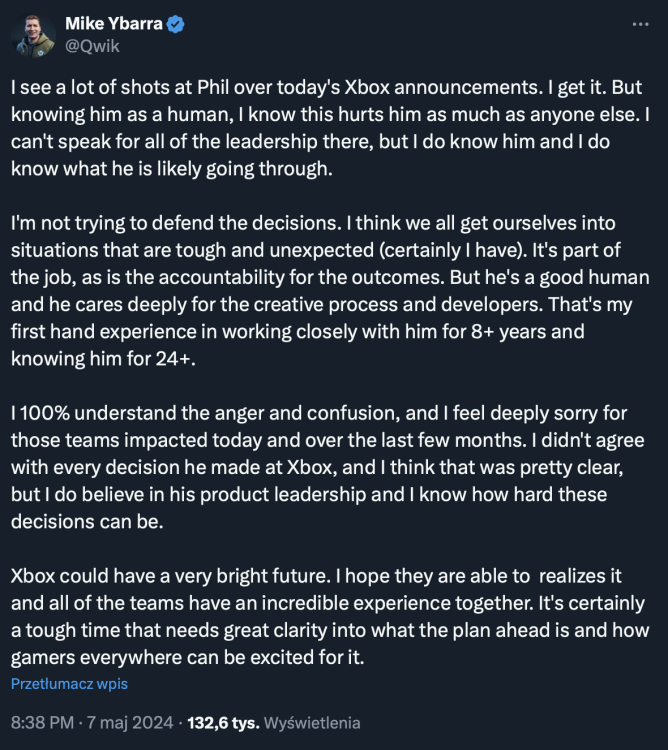
Task: Click the line starting "I see a lot of shots"
Action: tap(327, 88)
